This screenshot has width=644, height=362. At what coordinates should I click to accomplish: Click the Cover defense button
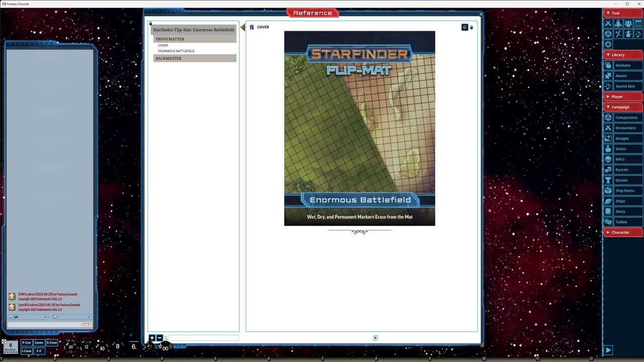(x=39, y=342)
